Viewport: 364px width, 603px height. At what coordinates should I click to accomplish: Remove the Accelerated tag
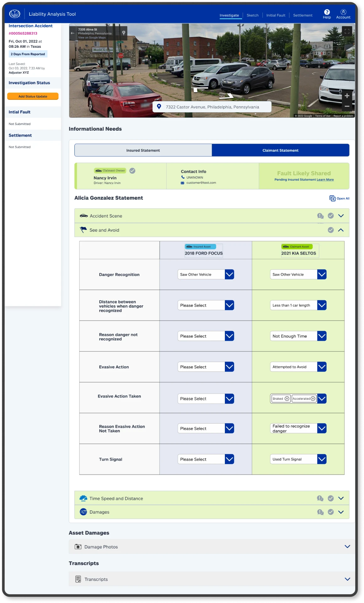click(313, 399)
